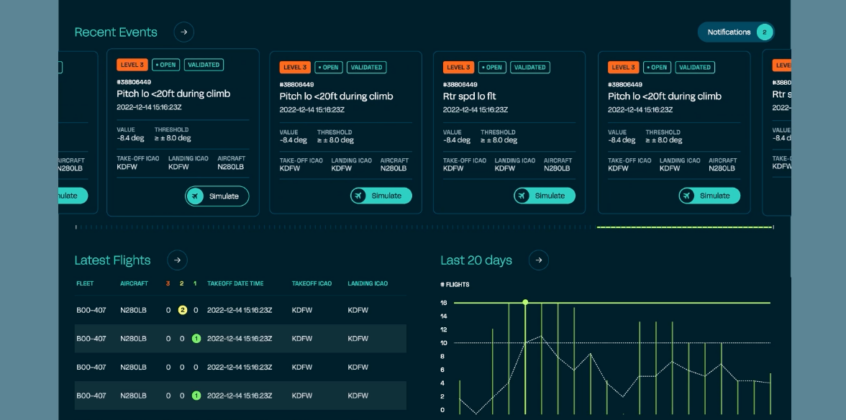
Task: Open the Recent Events arrow icon
Action: [183, 32]
